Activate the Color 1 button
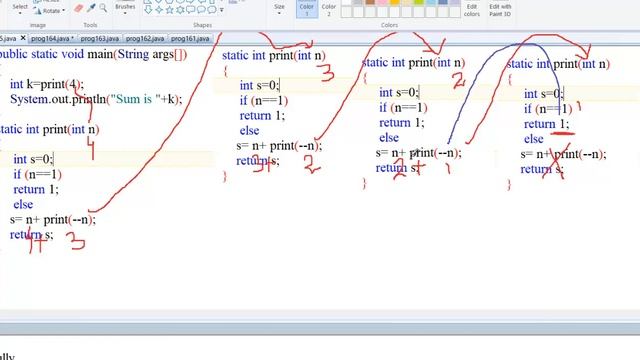The height and width of the screenshot is (360, 640). pos(307,9)
